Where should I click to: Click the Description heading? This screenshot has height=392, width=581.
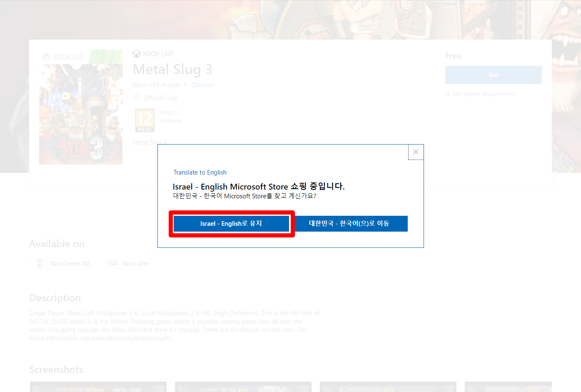pyautogui.click(x=55, y=298)
